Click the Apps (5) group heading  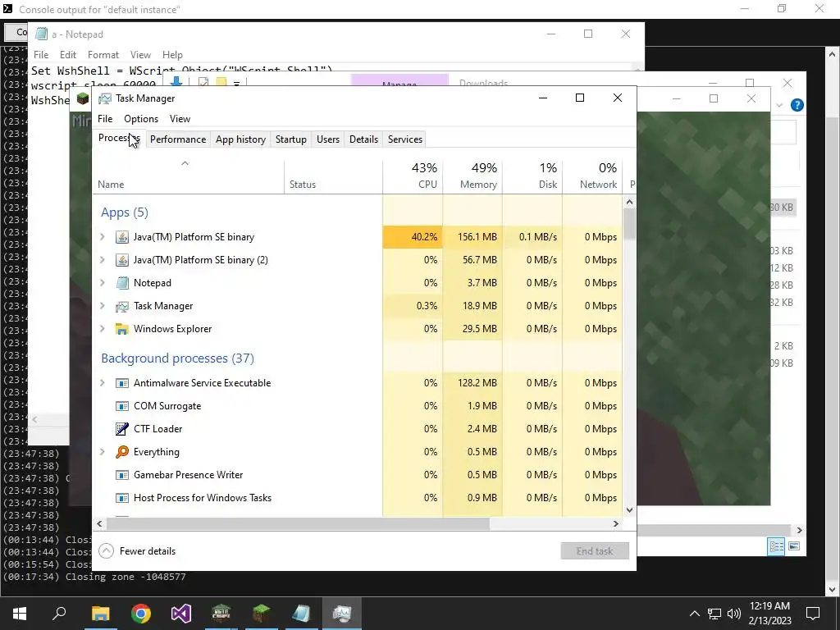pyautogui.click(x=125, y=212)
